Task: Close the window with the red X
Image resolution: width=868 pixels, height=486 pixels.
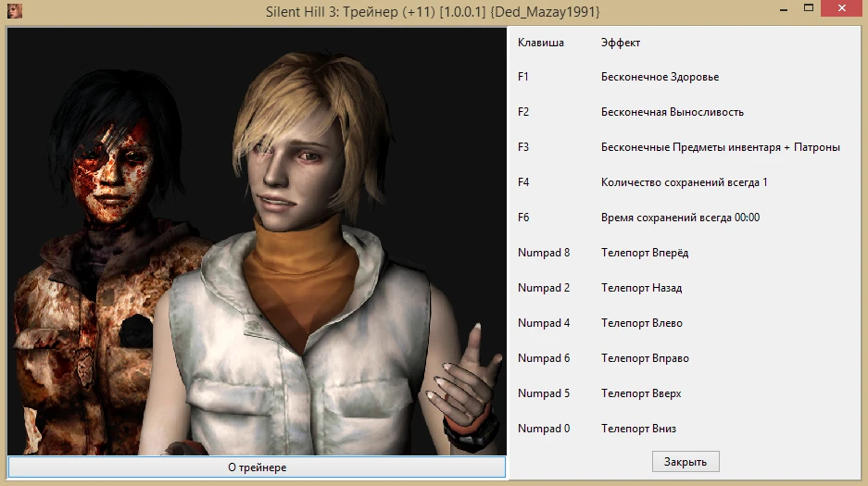Action: pos(841,8)
